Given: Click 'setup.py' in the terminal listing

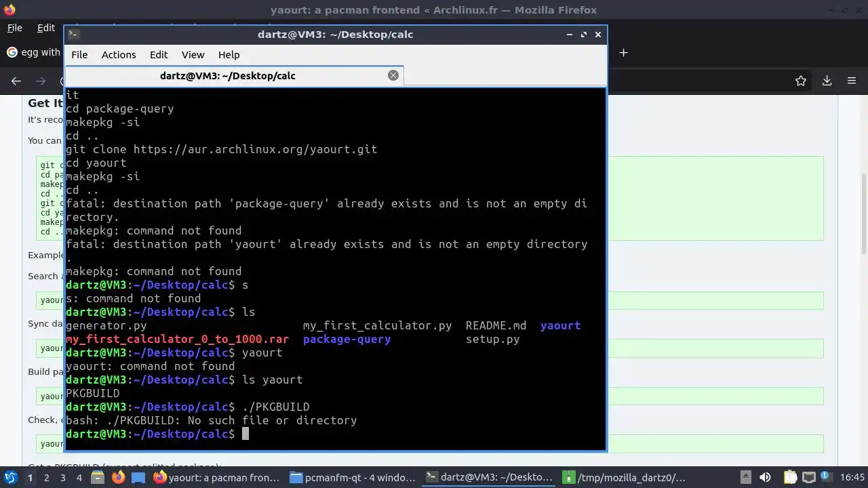Looking at the screenshot, I should pyautogui.click(x=492, y=339).
